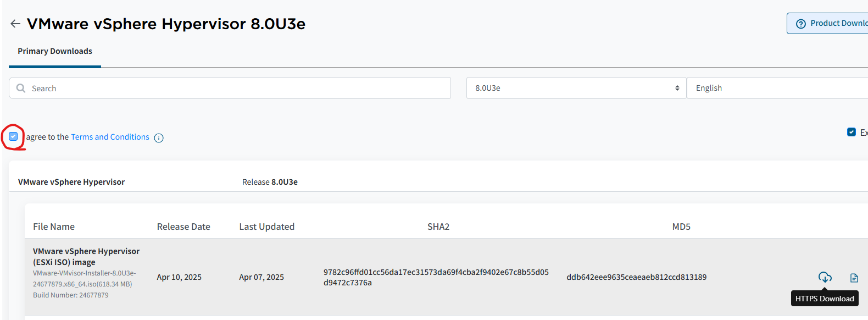Click the HTTPS Download cloud icon

click(x=825, y=277)
